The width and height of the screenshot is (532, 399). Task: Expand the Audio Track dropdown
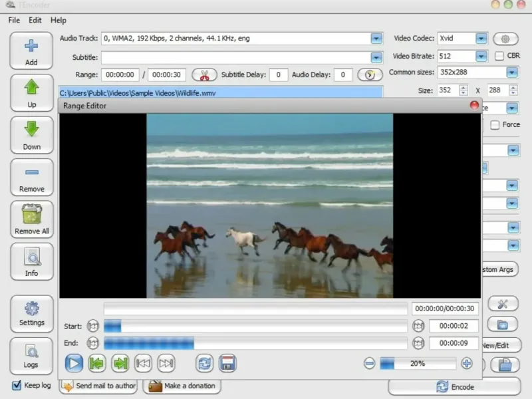[x=376, y=39]
